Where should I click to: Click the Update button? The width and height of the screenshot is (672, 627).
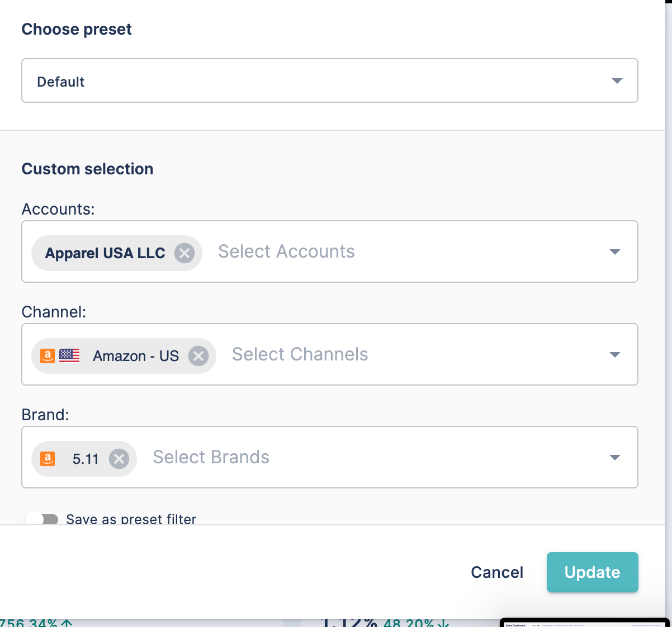coord(592,572)
